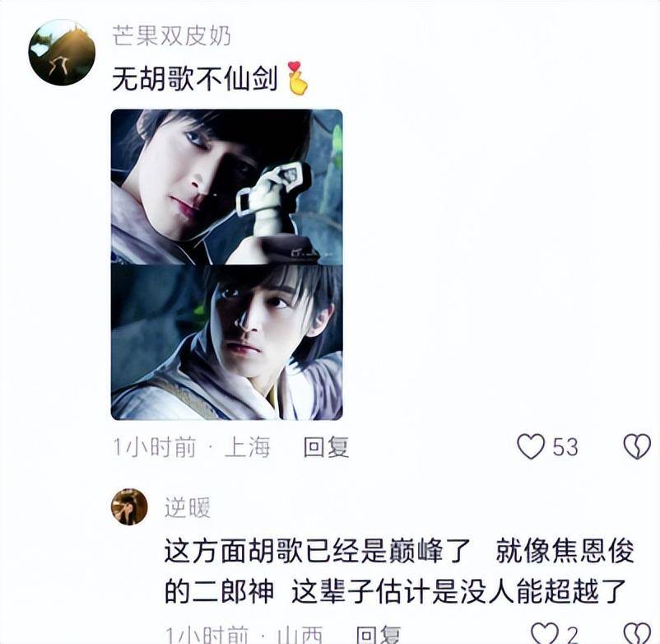Open username 逆暖

coord(188,507)
